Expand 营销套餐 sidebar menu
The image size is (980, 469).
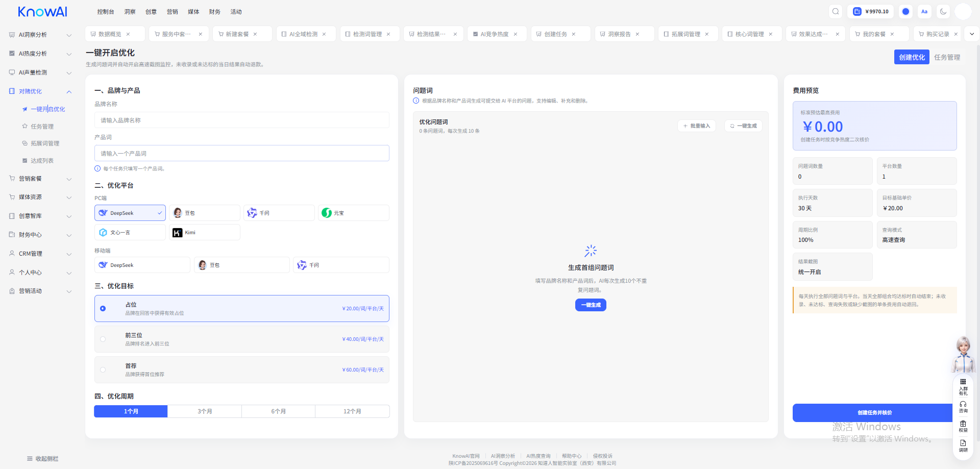pyautogui.click(x=40, y=179)
